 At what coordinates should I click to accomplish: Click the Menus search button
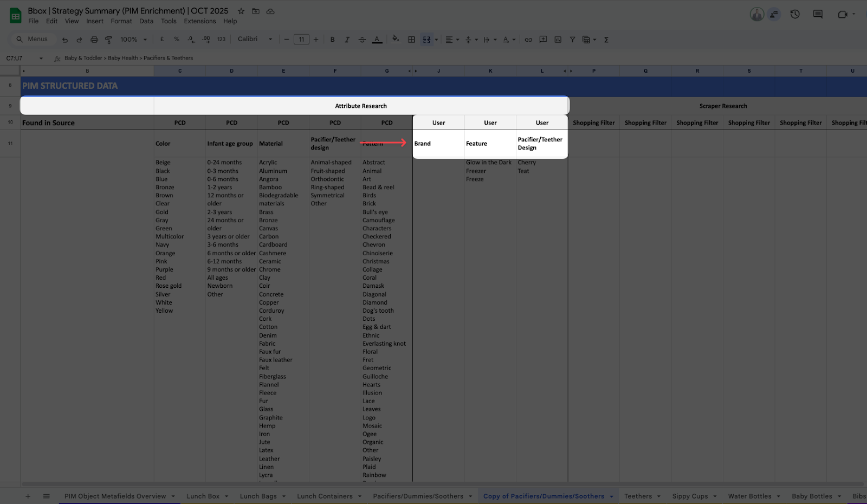pyautogui.click(x=33, y=40)
